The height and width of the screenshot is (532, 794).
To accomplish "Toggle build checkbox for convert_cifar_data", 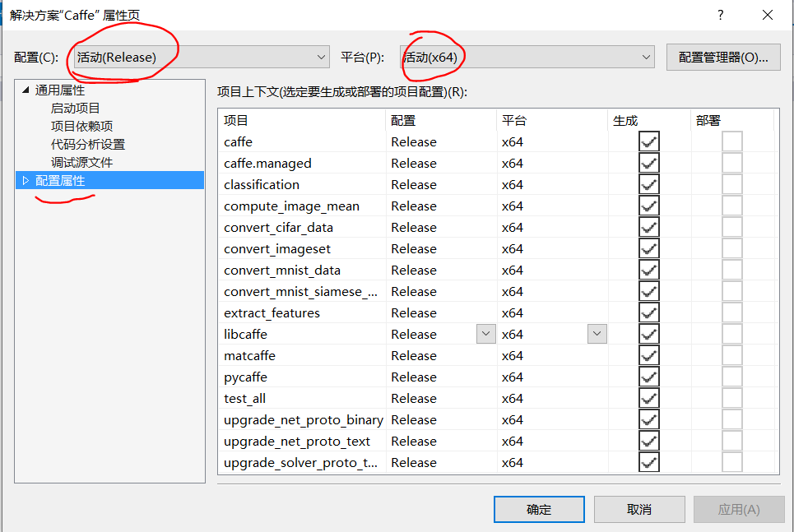I will (x=649, y=227).
